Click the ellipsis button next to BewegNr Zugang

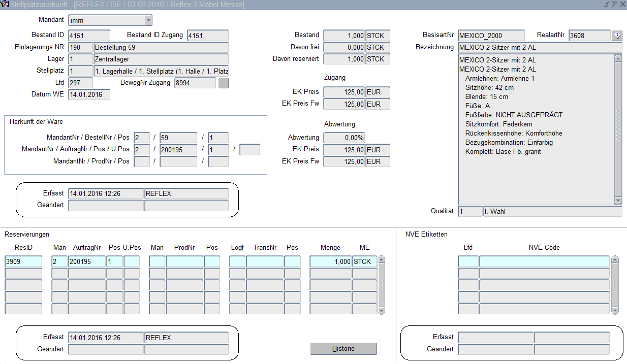pyautogui.click(x=224, y=83)
